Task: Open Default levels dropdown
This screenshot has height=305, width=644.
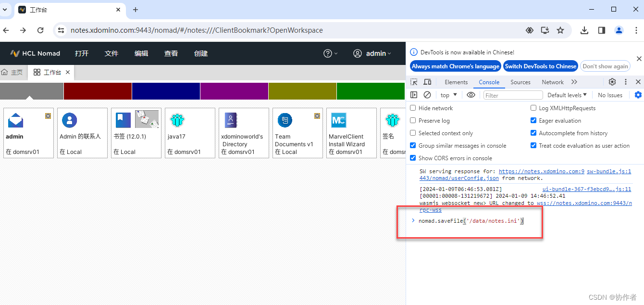Action: pyautogui.click(x=567, y=95)
